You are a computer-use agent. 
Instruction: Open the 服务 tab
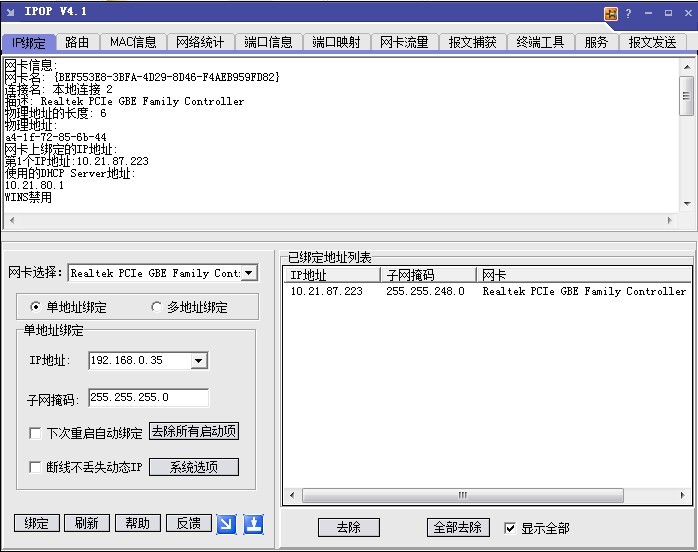pyautogui.click(x=596, y=42)
